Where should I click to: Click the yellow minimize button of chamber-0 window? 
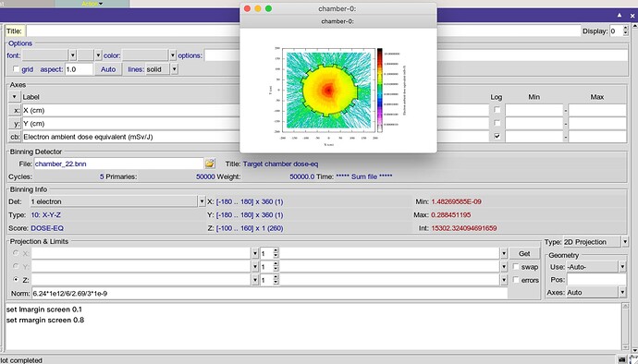point(258,8)
